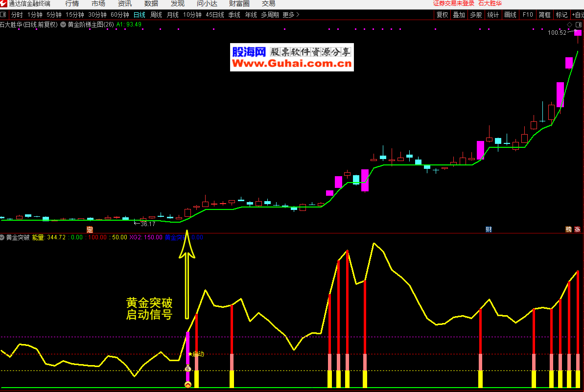Click the money bag signal icon
This screenshot has width=584, height=392.
[x=187, y=369]
